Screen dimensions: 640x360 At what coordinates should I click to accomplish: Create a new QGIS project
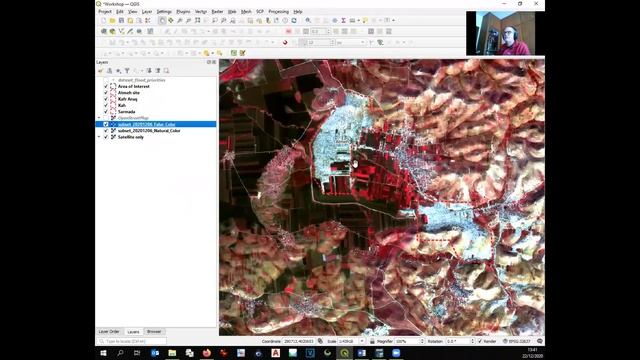104,20
